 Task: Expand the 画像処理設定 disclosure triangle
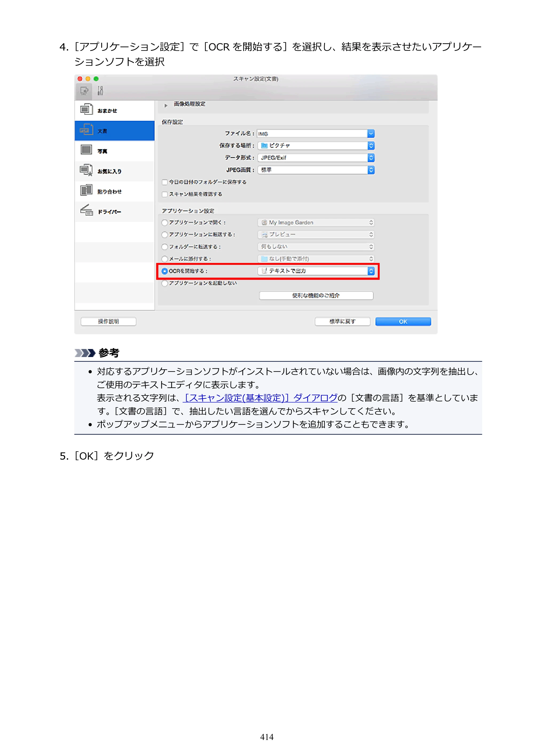(166, 106)
